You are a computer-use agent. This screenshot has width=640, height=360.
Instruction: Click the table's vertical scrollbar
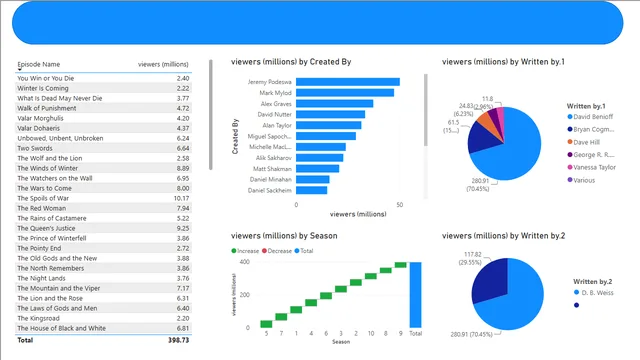click(x=211, y=115)
